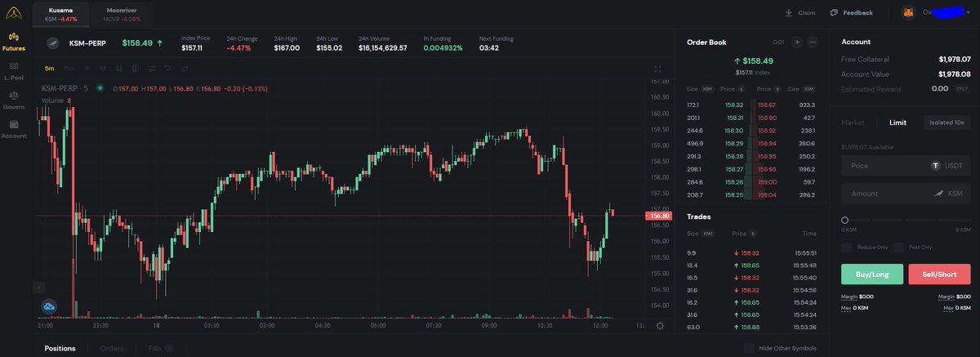Open the L. Pool sidebar section
Image resolution: width=980 pixels, height=357 pixels.
pos(13,71)
